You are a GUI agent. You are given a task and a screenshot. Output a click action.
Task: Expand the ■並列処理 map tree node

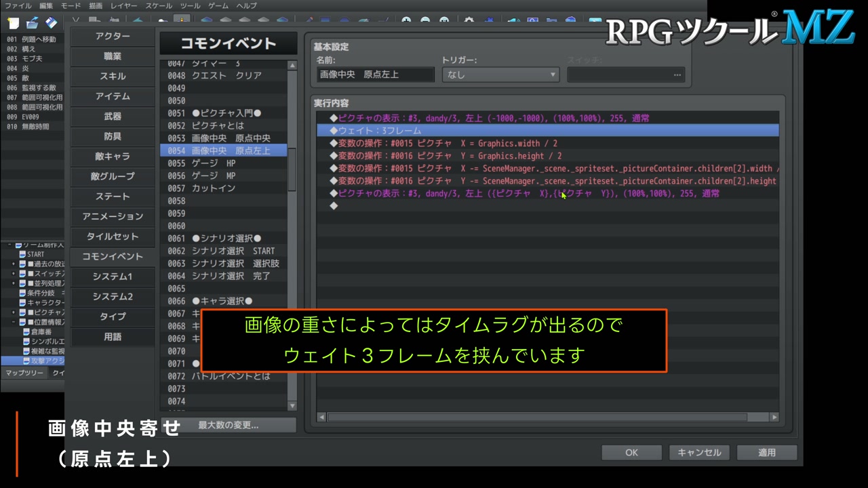click(14, 283)
